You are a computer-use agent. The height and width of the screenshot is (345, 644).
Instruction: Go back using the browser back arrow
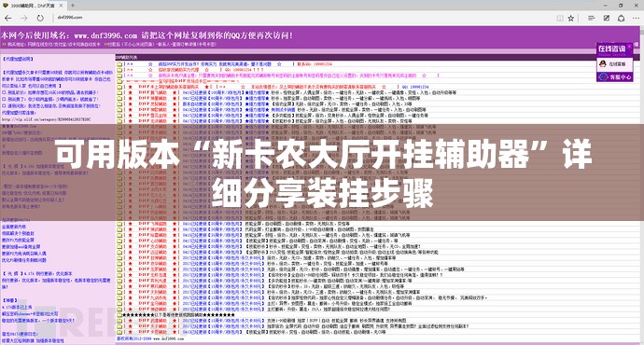pyautogui.click(x=7, y=18)
